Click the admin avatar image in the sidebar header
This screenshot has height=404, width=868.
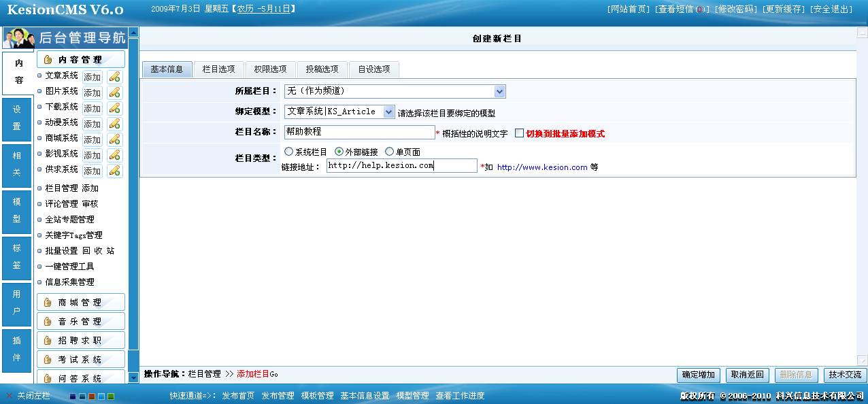[x=18, y=39]
